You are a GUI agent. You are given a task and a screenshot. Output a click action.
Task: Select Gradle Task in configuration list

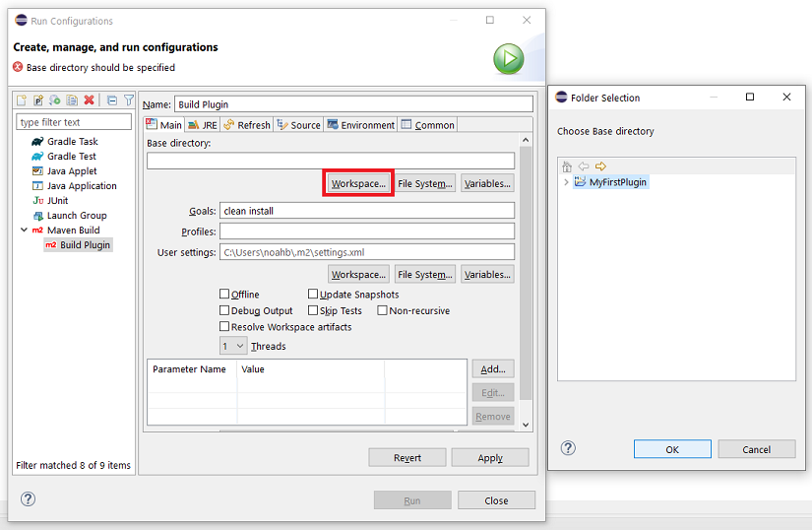[72, 141]
